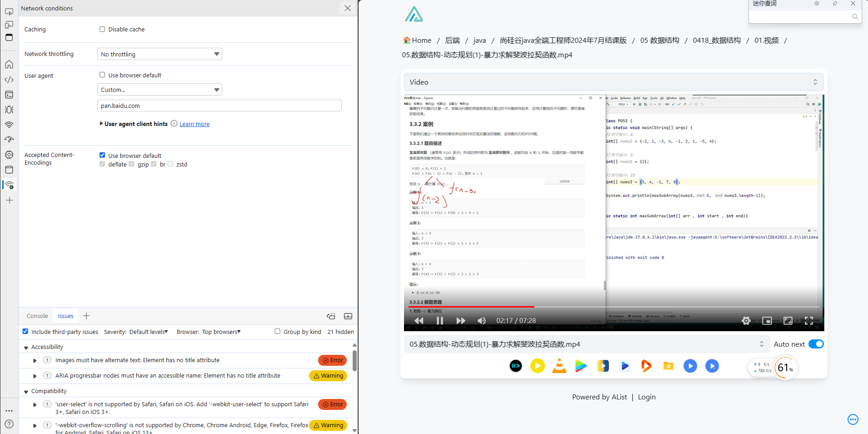The width and height of the screenshot is (868, 434).
Task: Check User agent Use browser default
Action: pos(102,75)
